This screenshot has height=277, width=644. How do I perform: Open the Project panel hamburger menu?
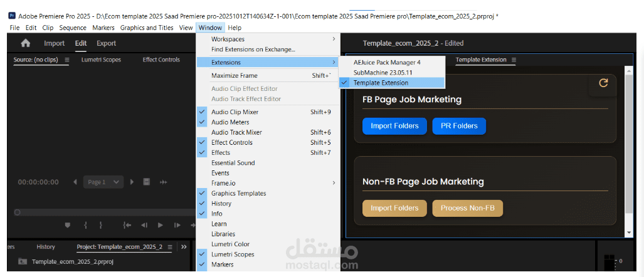point(170,247)
